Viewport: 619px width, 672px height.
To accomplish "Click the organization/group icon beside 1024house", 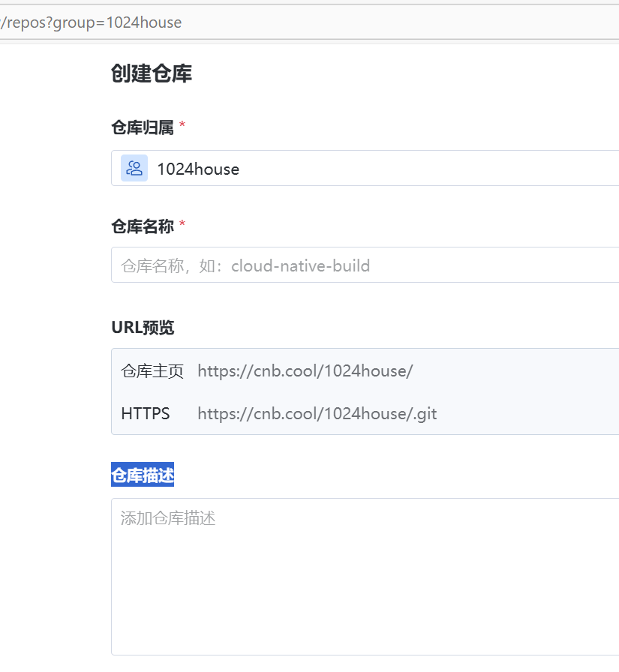I will click(134, 168).
